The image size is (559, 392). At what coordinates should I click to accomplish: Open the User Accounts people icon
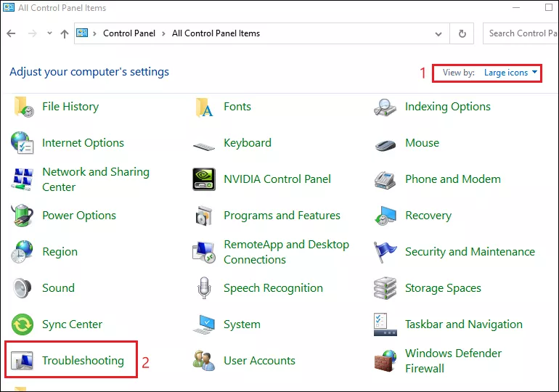(x=203, y=361)
